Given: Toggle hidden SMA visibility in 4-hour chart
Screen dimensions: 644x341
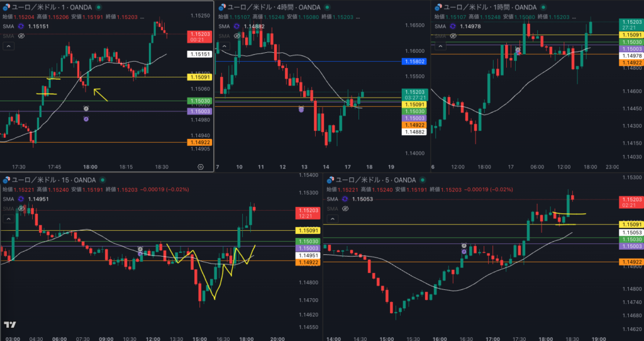Looking at the screenshot, I should [x=236, y=36].
